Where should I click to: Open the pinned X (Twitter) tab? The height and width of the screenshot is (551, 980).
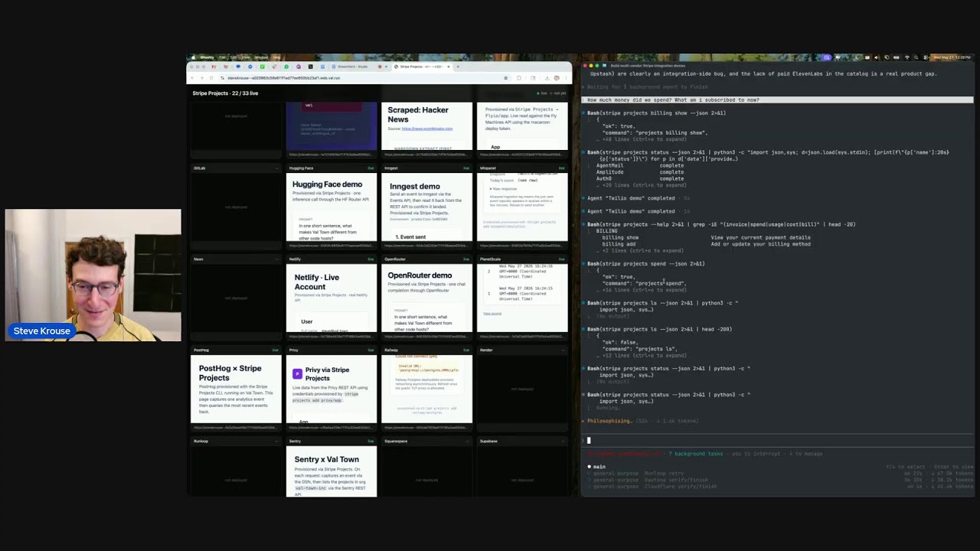coord(310,67)
